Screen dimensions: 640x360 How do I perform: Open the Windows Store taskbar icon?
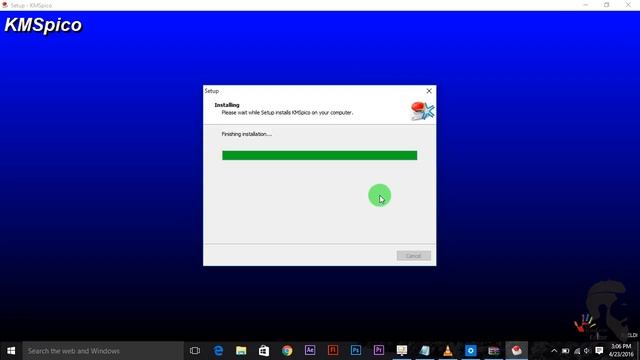[x=264, y=351]
